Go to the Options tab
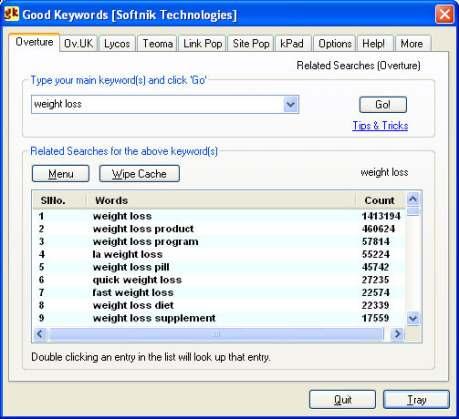Screen dimensions: 459x419 pyautogui.click(x=335, y=44)
